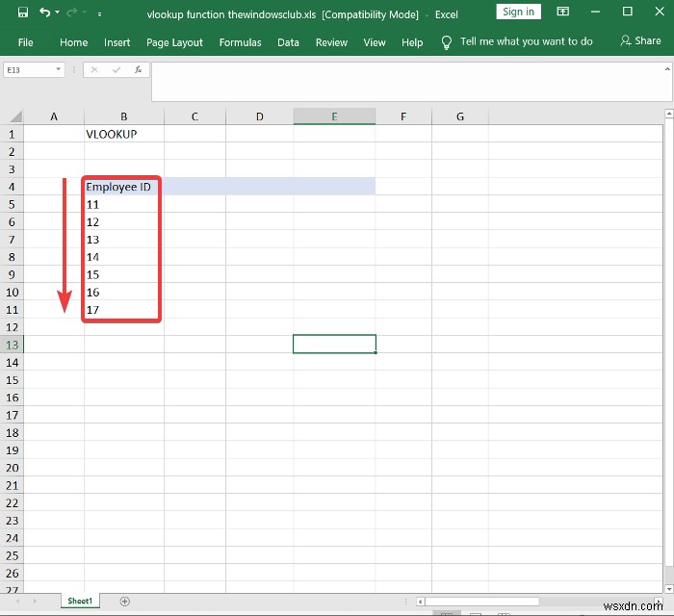Select column G header

[460, 116]
